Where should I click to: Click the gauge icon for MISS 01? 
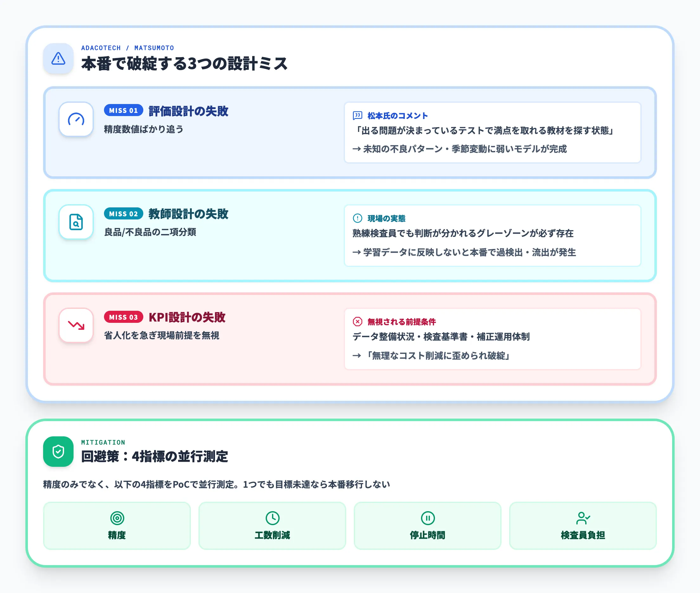(x=76, y=119)
